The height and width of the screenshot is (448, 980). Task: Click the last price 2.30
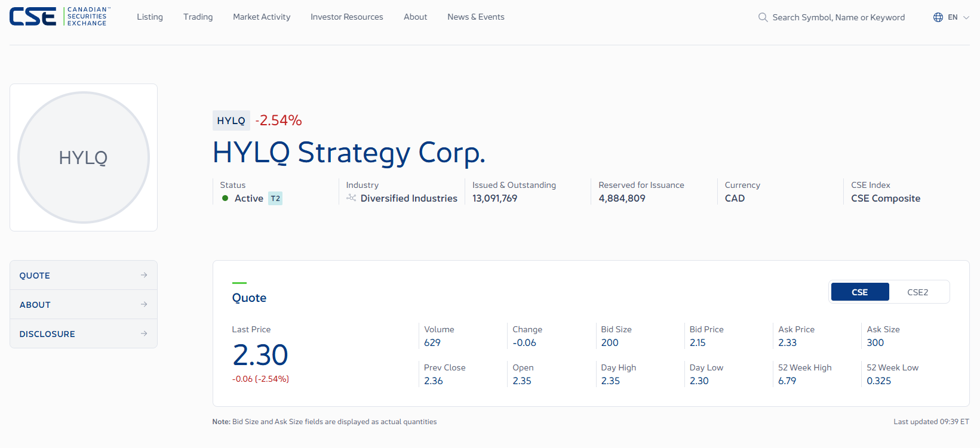tap(260, 355)
